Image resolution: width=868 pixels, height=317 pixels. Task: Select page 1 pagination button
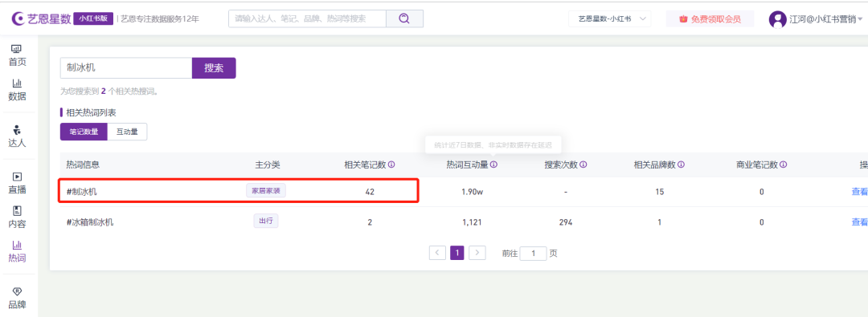[457, 253]
